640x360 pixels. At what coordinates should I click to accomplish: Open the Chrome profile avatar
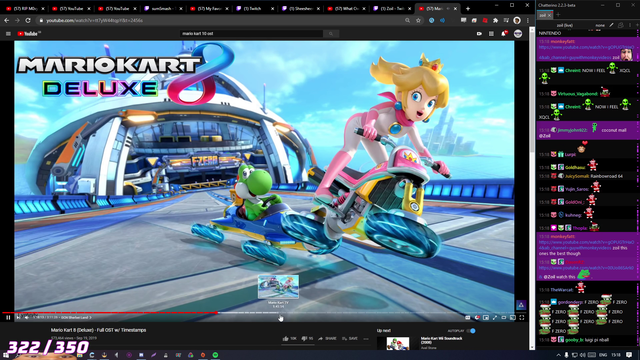(x=517, y=20)
